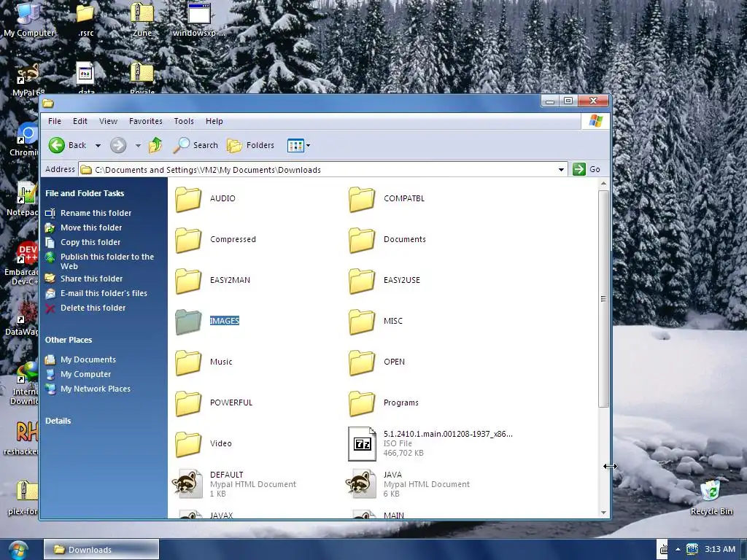This screenshot has width=747, height=560.
Task: Toggle the Folders pane
Action: point(251,145)
